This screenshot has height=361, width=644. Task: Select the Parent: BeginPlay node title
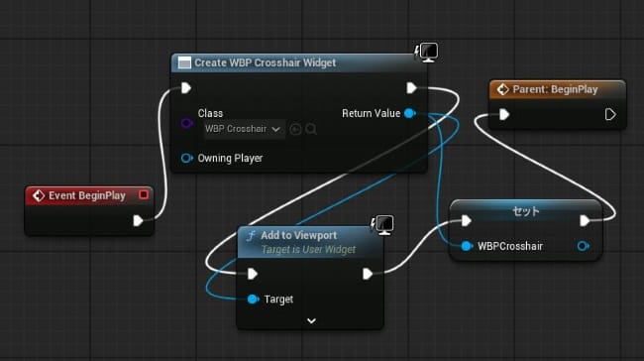[555, 89]
